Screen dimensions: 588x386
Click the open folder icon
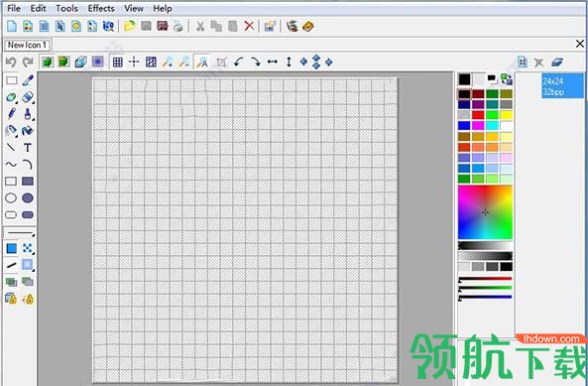click(129, 26)
